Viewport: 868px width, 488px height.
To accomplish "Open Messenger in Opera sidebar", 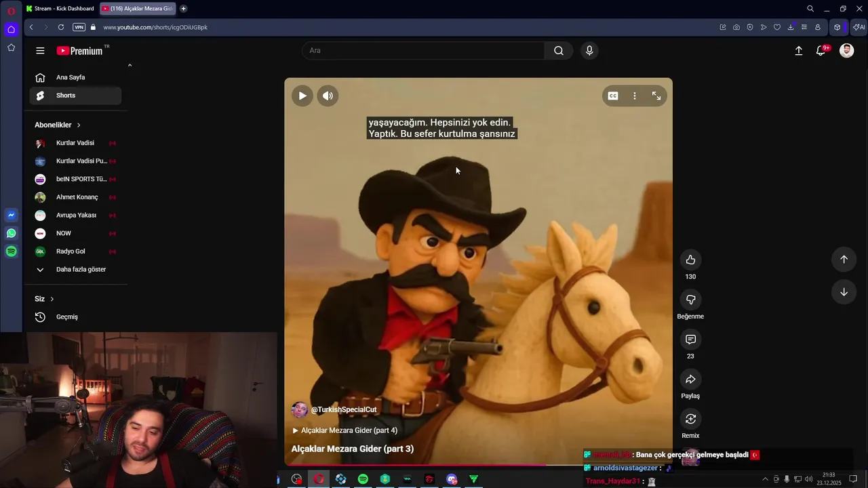I will pyautogui.click(x=12, y=215).
